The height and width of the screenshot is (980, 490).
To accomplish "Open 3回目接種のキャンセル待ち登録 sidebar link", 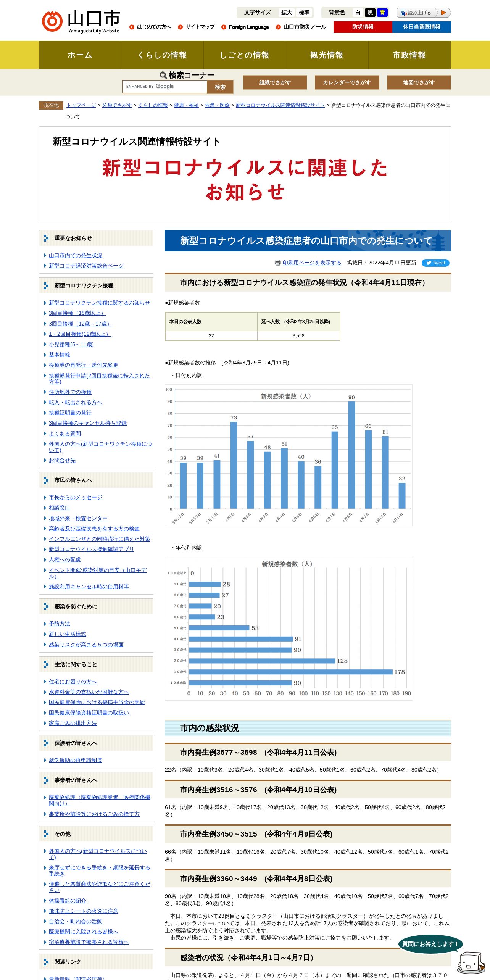I will click(88, 423).
